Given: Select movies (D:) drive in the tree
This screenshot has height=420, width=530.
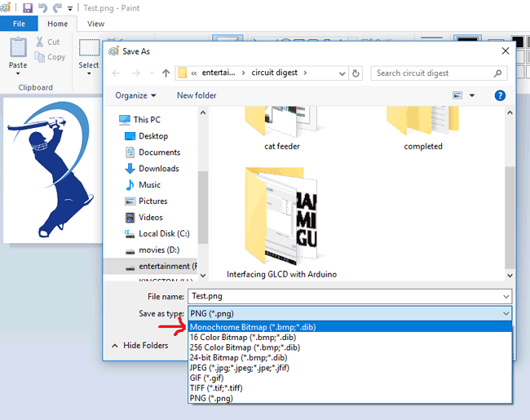Looking at the screenshot, I should click(x=152, y=250).
